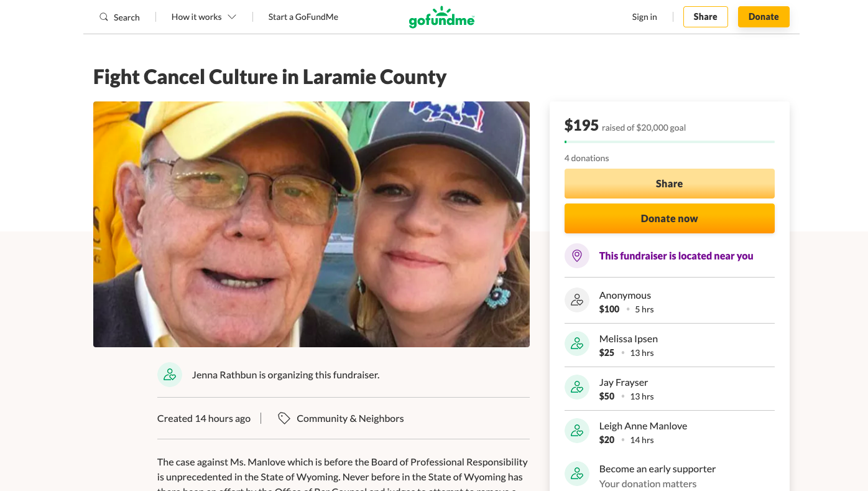Click the gradient Share button in the sidebar

(x=669, y=184)
